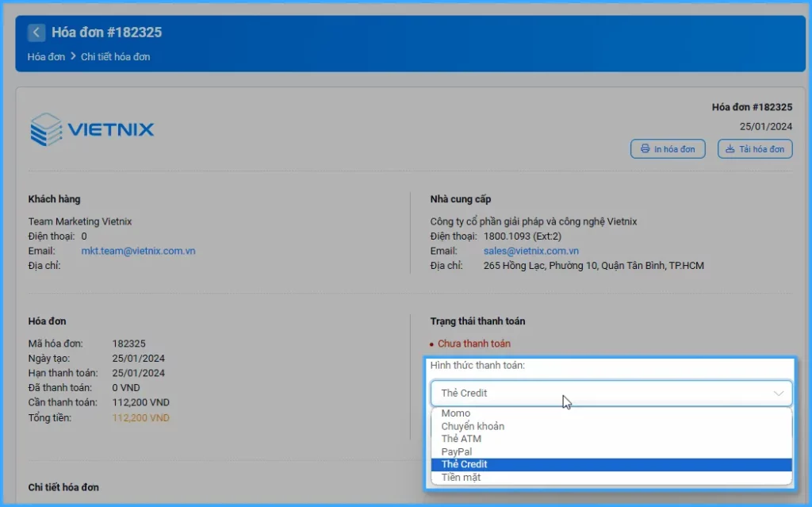This screenshot has width=812, height=507.
Task: Select the highlighted Thẻ Credit option
Action: pos(465,464)
